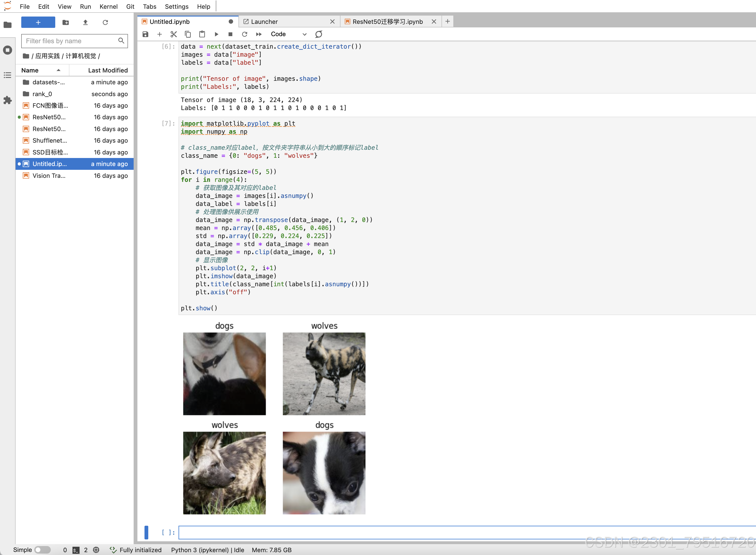Click the upload files icon
Viewport: 756px width, 555px height.
coord(85,22)
